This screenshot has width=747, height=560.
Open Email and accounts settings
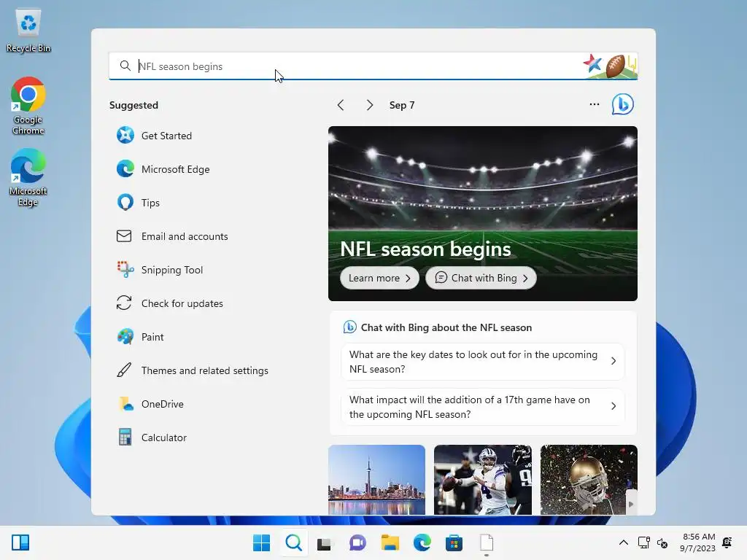(172, 236)
